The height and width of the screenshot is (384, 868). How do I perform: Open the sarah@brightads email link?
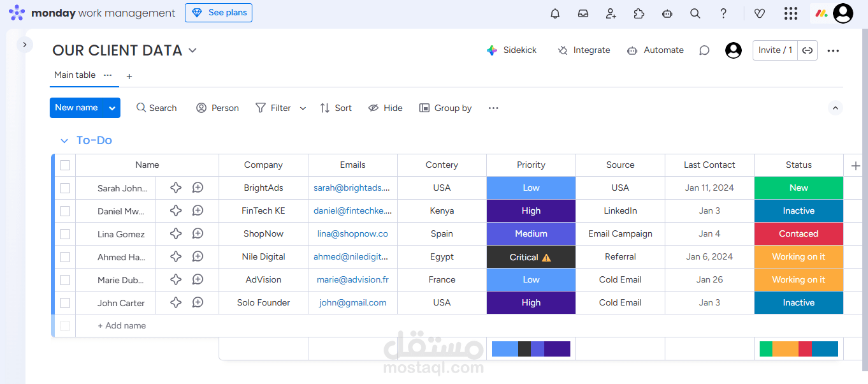352,188
